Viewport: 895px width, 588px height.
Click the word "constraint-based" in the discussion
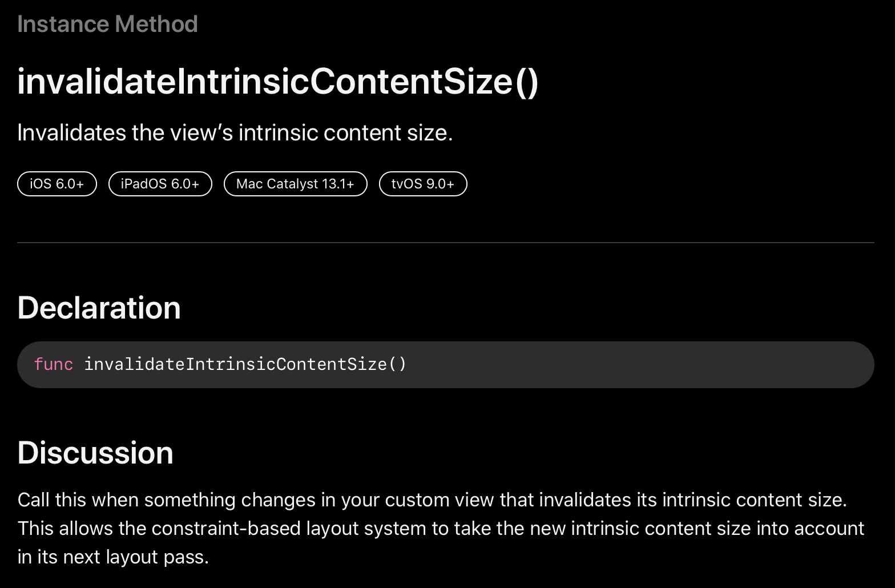coord(226,529)
